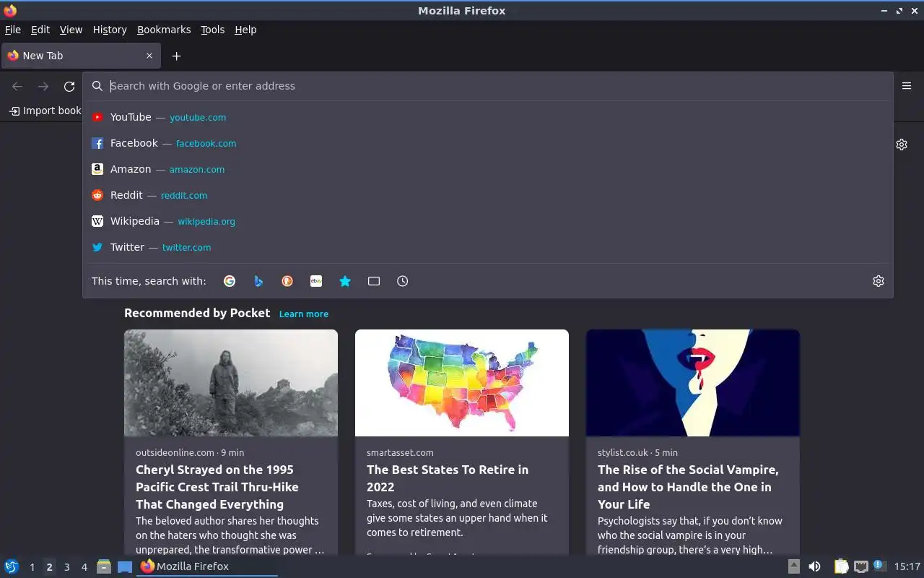Screen dimensions: 924x578
Task: Select the YouTube suggestion
Action: coord(488,117)
